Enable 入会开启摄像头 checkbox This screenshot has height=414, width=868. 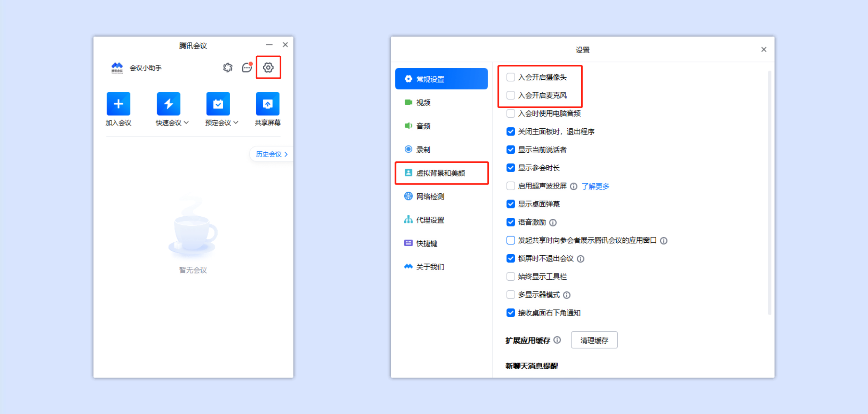511,77
